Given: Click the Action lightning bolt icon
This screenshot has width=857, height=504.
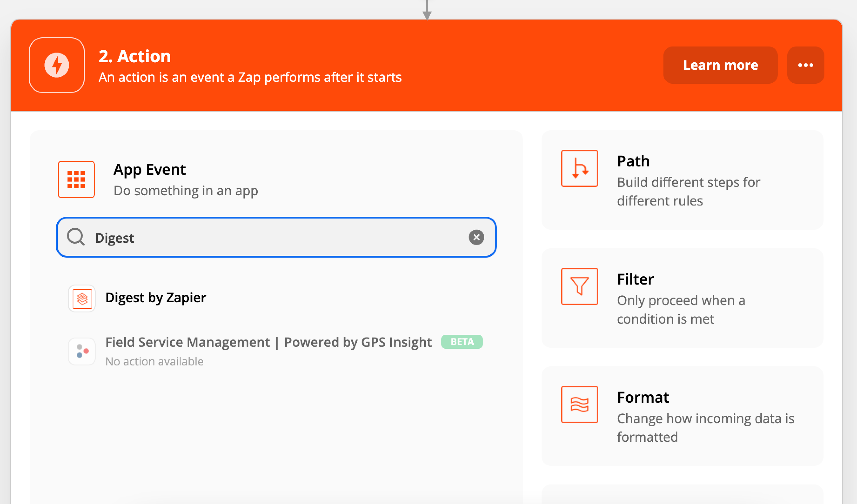Looking at the screenshot, I should click(x=57, y=65).
